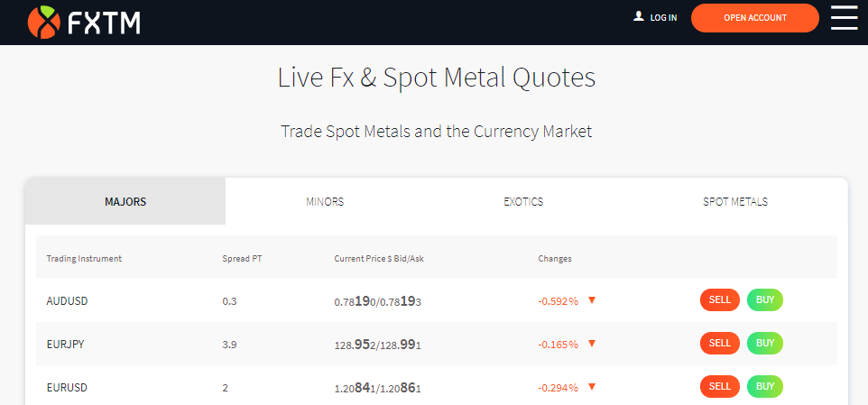The width and height of the screenshot is (868, 405).
Task: Click the Log In link
Action: 663,18
